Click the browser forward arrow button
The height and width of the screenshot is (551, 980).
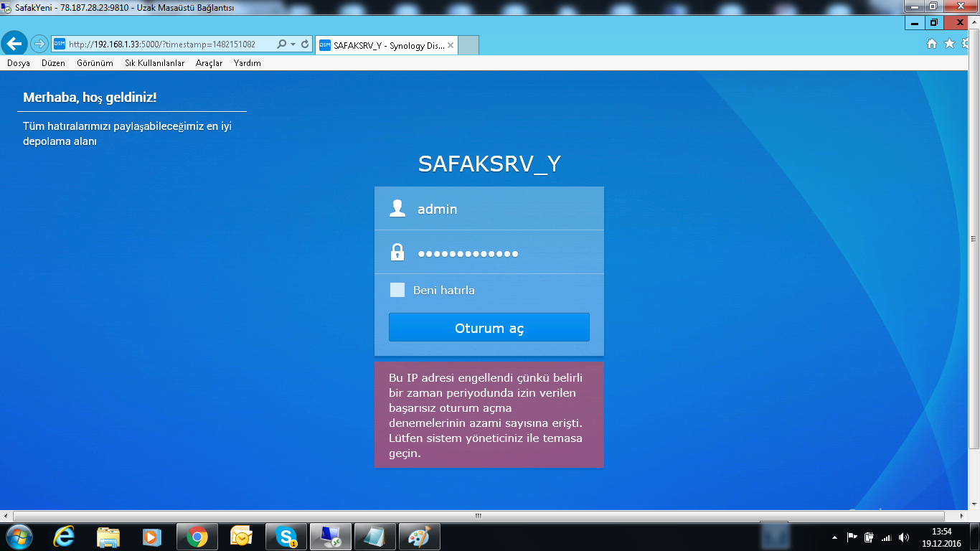point(39,44)
